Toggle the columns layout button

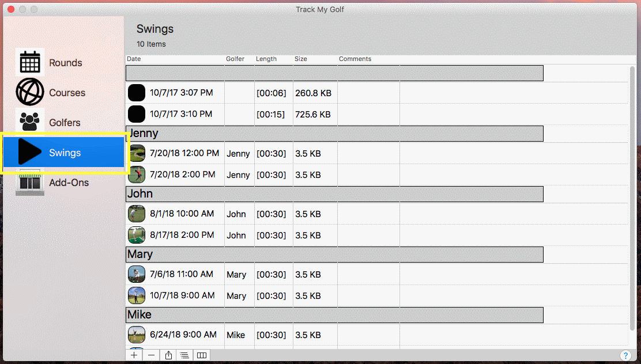click(202, 355)
